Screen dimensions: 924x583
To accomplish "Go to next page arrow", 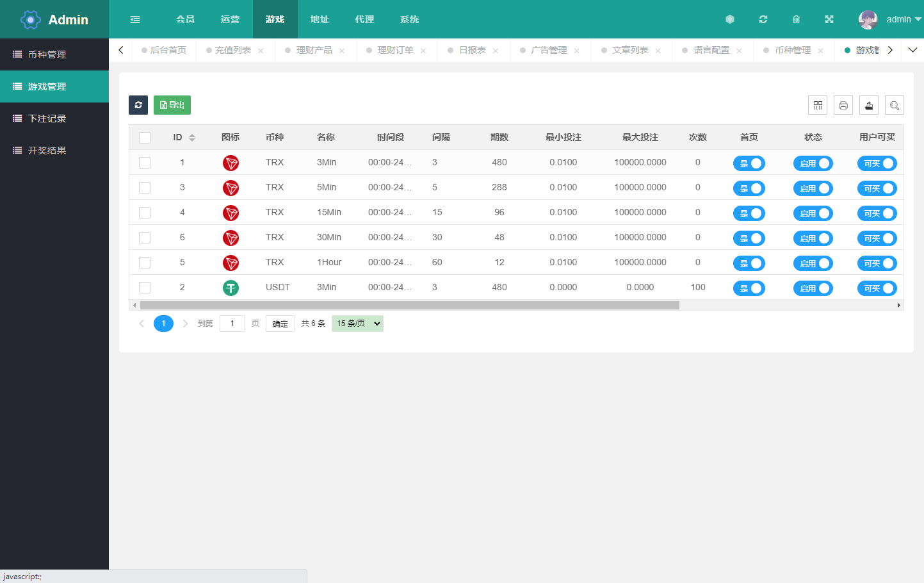I will click(185, 324).
